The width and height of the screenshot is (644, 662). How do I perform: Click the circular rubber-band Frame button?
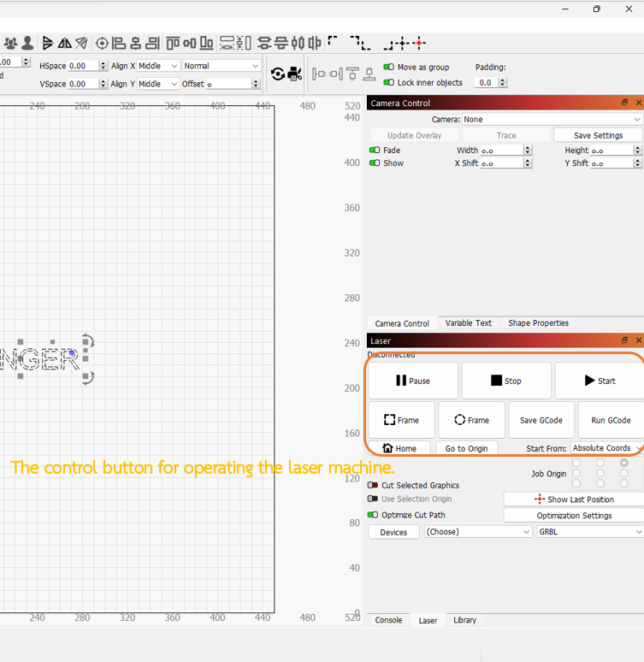pyautogui.click(x=471, y=420)
